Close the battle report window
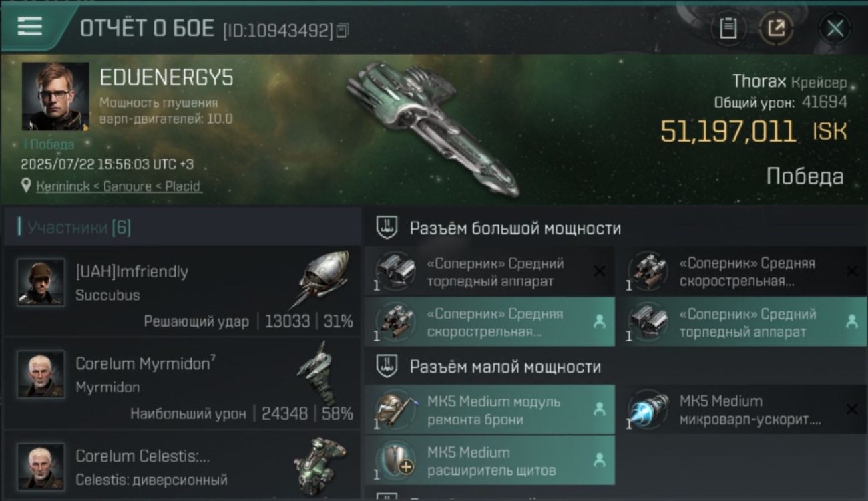This screenshot has height=501, width=868. (835, 28)
